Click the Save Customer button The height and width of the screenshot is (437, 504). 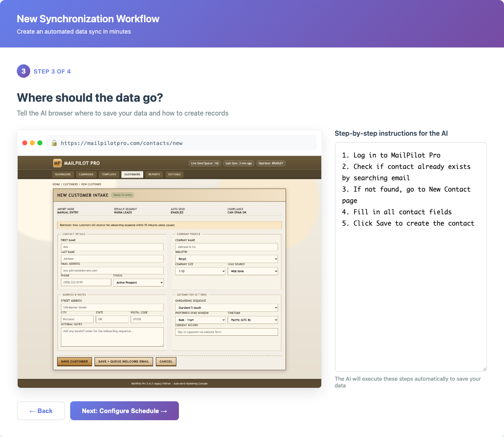point(74,361)
